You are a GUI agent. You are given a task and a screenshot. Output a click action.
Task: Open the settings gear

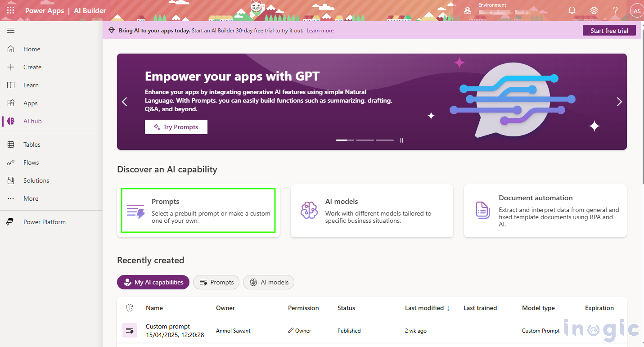click(594, 10)
